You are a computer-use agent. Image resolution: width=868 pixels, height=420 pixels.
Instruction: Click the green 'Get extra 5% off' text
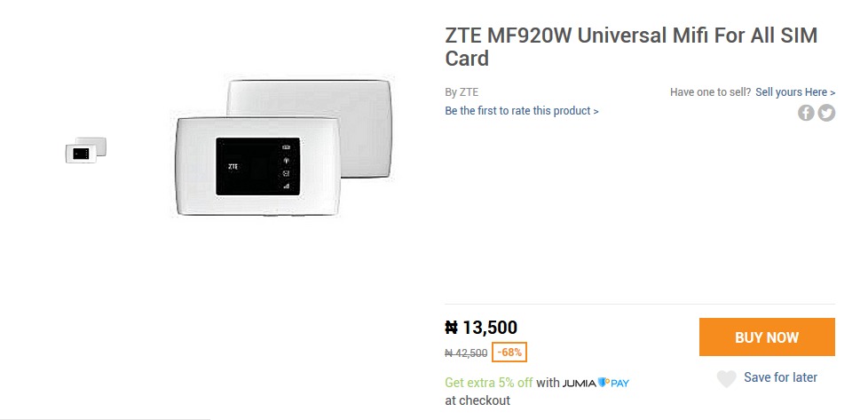coord(488,383)
